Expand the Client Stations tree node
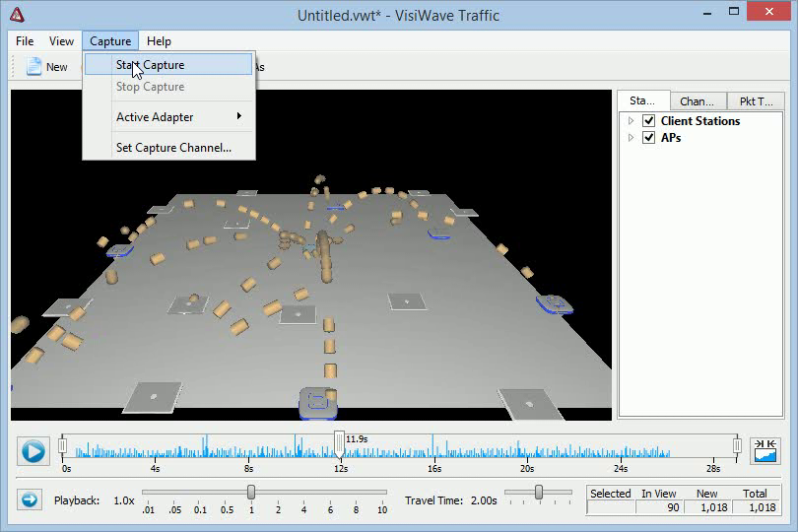 point(632,120)
